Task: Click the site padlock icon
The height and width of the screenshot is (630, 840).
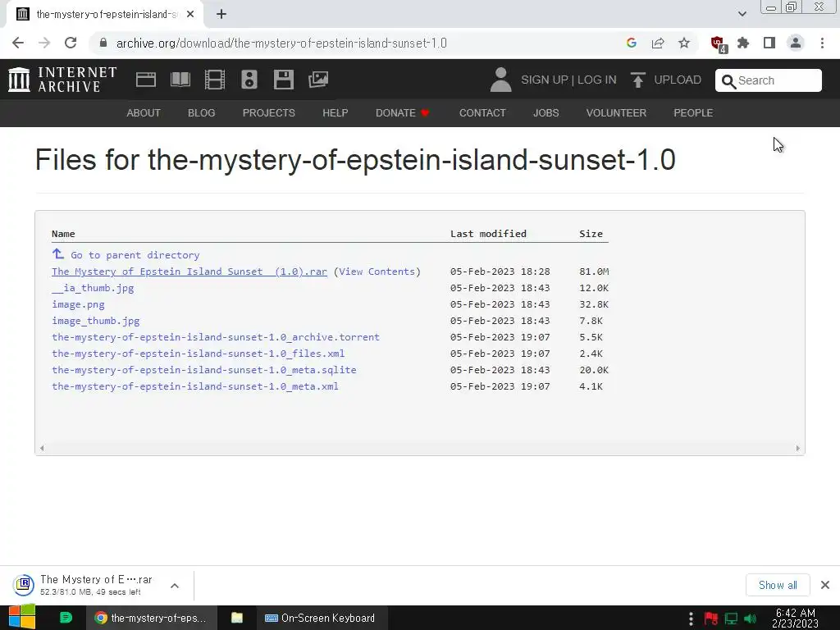Action: coord(103,43)
